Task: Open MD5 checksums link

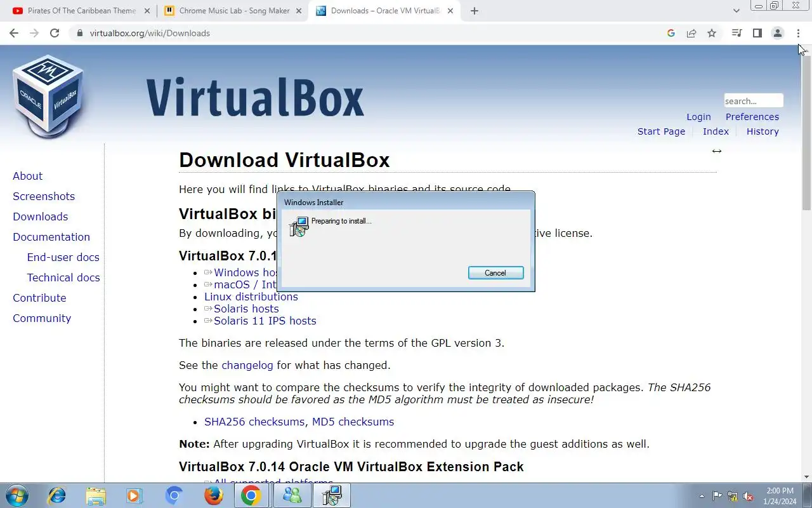Action: pyautogui.click(x=353, y=422)
